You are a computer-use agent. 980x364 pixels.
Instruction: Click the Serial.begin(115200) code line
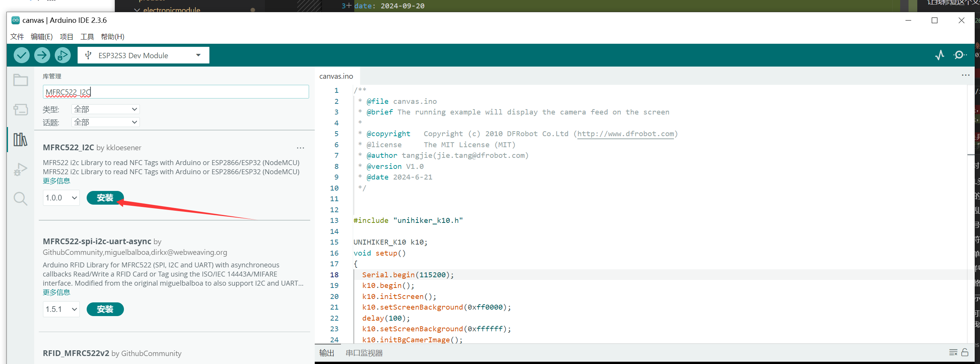tap(408, 275)
